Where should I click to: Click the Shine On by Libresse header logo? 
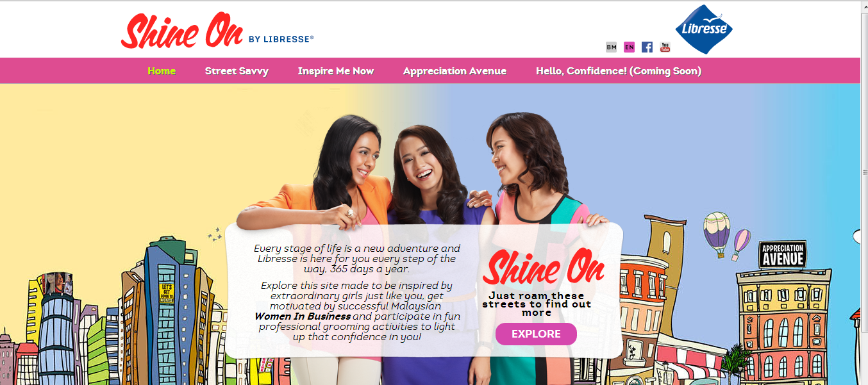(217, 31)
